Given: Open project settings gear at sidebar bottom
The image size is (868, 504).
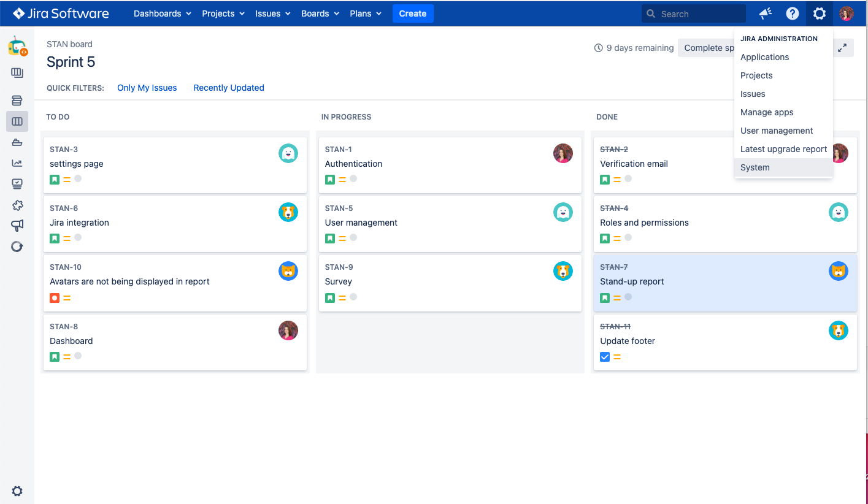Looking at the screenshot, I should coord(17,491).
